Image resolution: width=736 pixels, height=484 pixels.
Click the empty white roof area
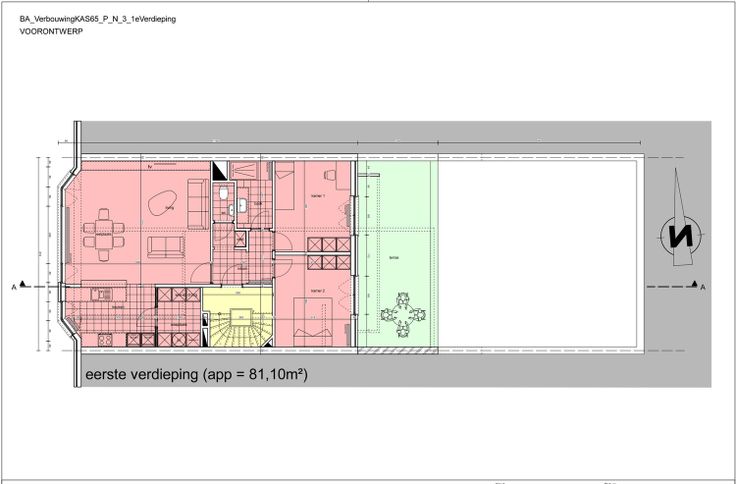click(538, 255)
